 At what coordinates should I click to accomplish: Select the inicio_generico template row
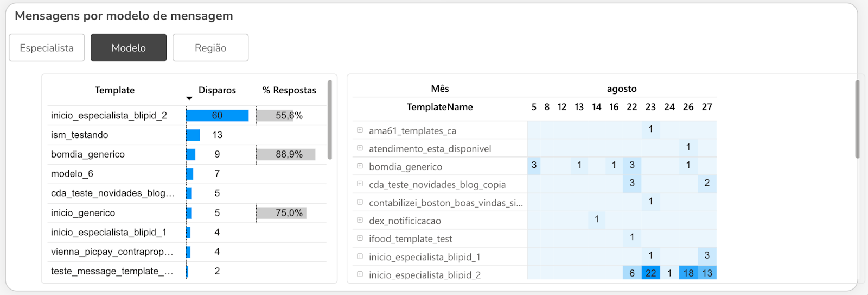(83, 213)
